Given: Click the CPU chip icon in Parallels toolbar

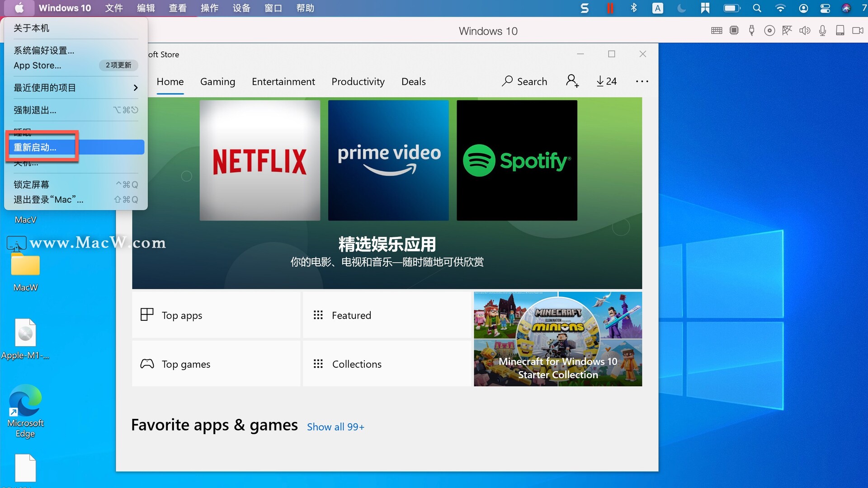Looking at the screenshot, I should click(x=734, y=31).
